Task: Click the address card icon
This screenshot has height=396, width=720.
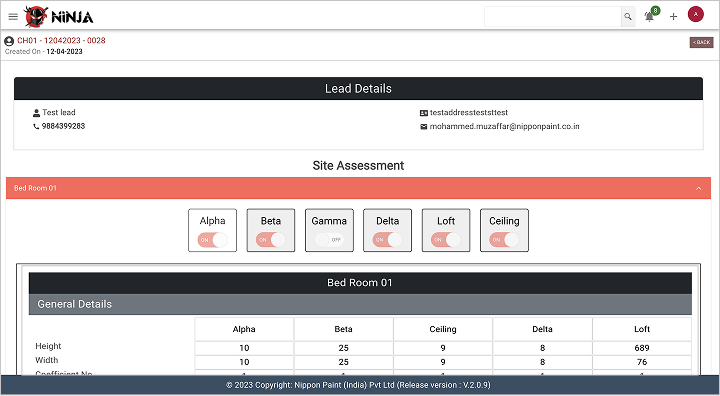Action: coord(423,113)
